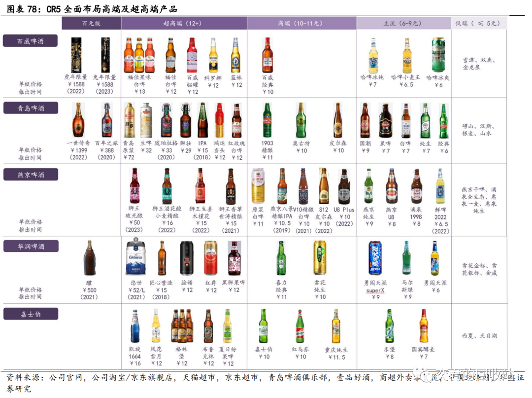Click the 布鲁克林 bottle image

(x=208, y=326)
